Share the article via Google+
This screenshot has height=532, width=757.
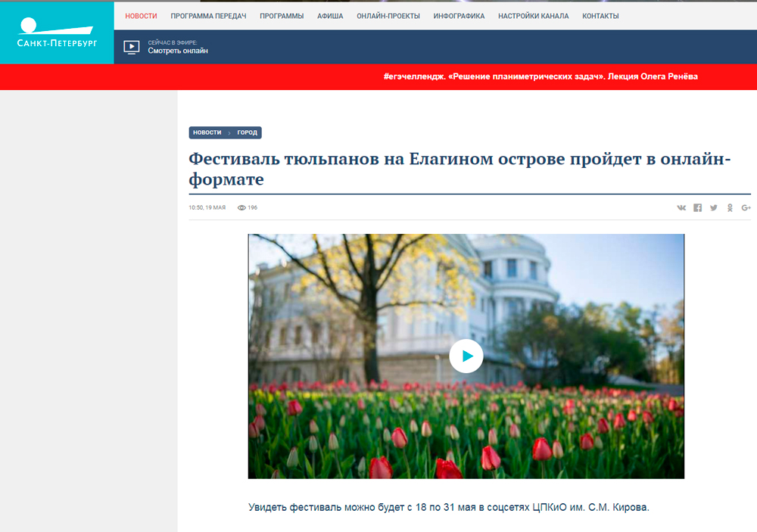[x=746, y=207]
